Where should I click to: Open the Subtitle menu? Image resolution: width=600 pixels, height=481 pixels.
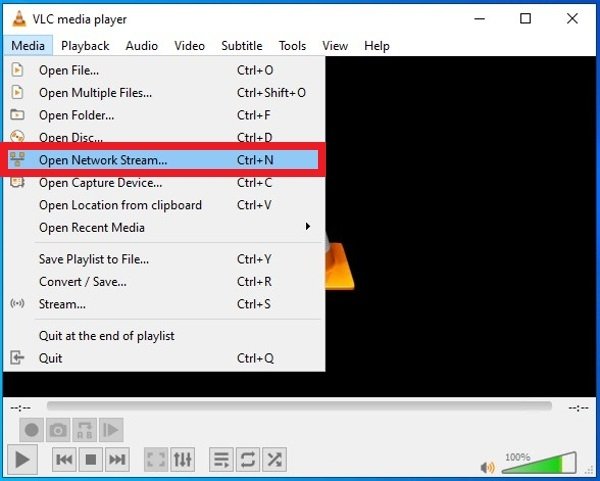[x=242, y=46]
